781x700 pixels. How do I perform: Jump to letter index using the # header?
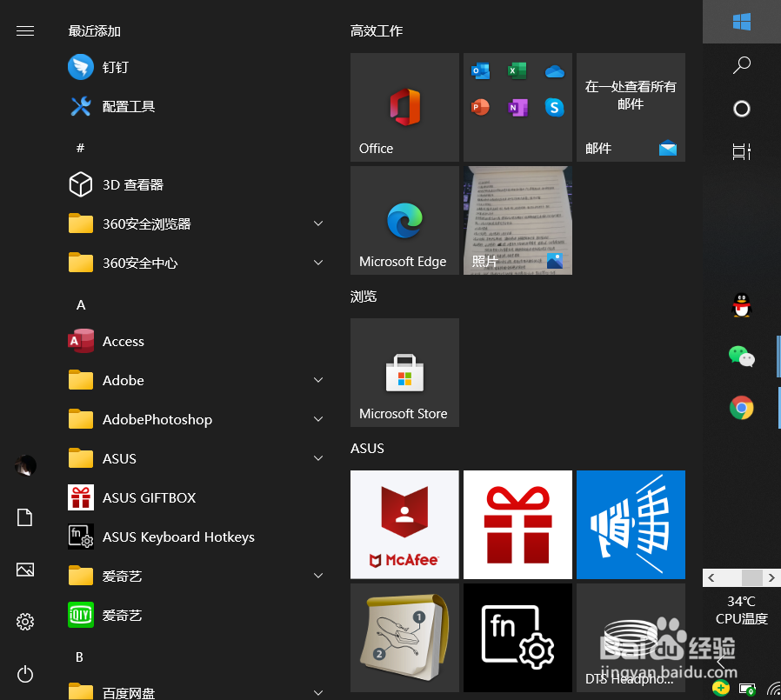click(x=80, y=147)
